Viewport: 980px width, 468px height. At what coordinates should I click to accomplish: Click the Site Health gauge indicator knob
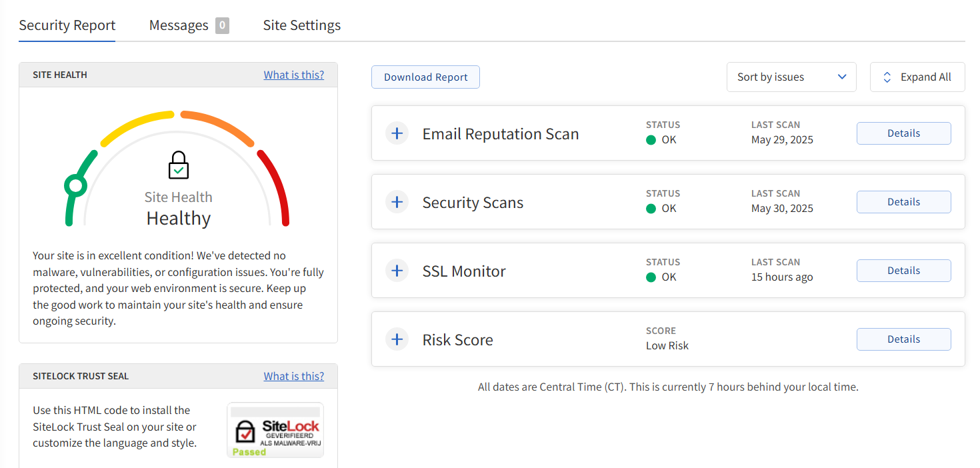76,186
